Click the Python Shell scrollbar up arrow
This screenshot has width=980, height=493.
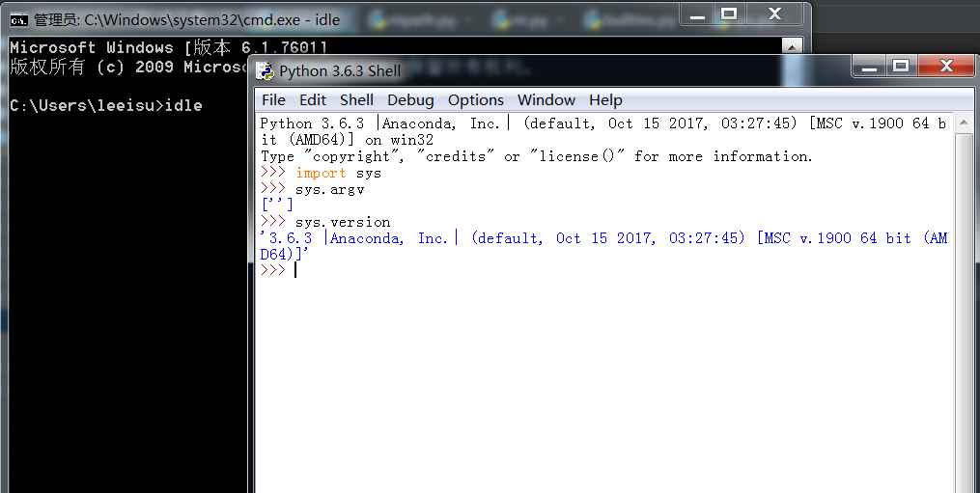point(964,123)
